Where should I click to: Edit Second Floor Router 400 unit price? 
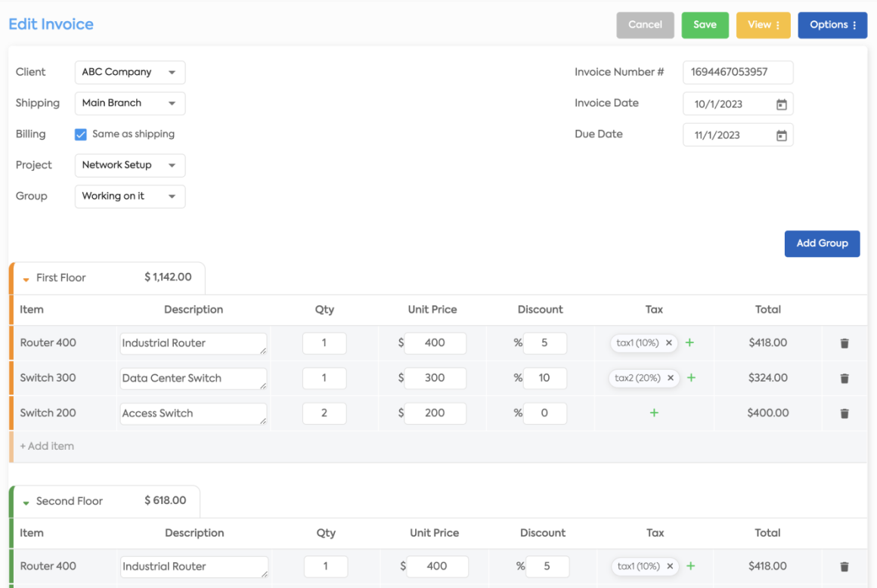click(438, 567)
